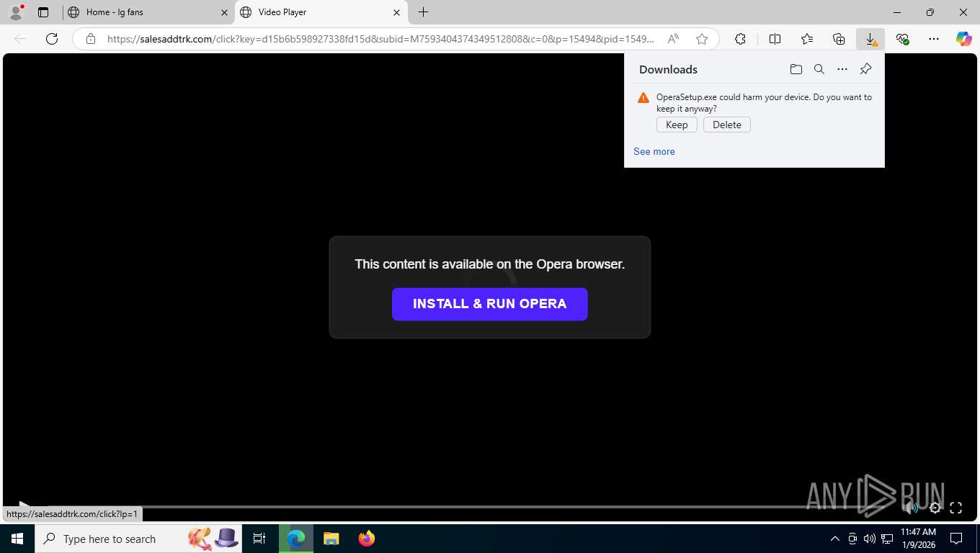Open the Extensions puzzle icon
980x553 pixels.
pos(740,39)
